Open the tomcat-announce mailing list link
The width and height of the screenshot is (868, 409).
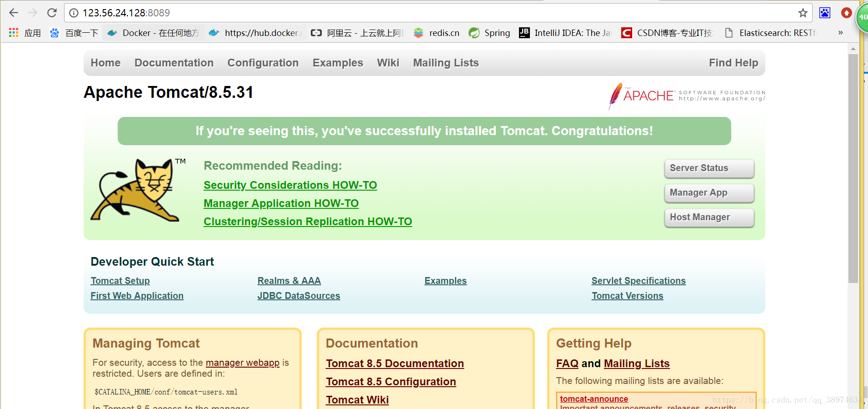point(594,399)
